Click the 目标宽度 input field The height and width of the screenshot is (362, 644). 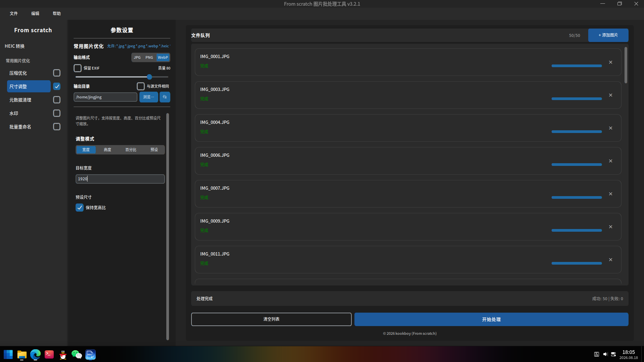[120, 179]
